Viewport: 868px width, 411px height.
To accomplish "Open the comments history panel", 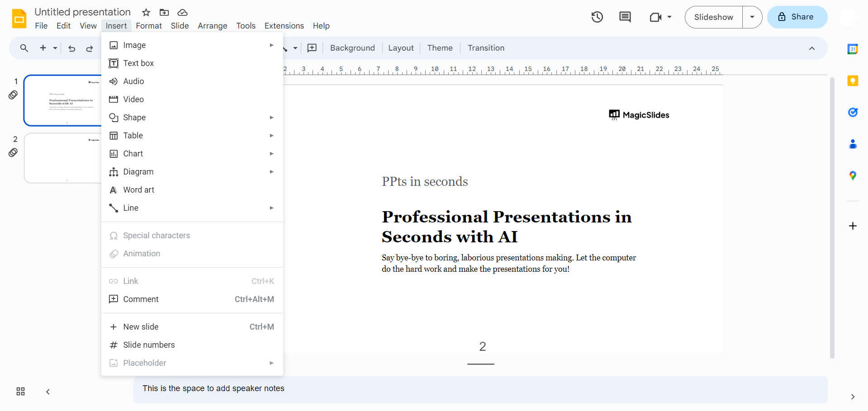I will coord(625,17).
